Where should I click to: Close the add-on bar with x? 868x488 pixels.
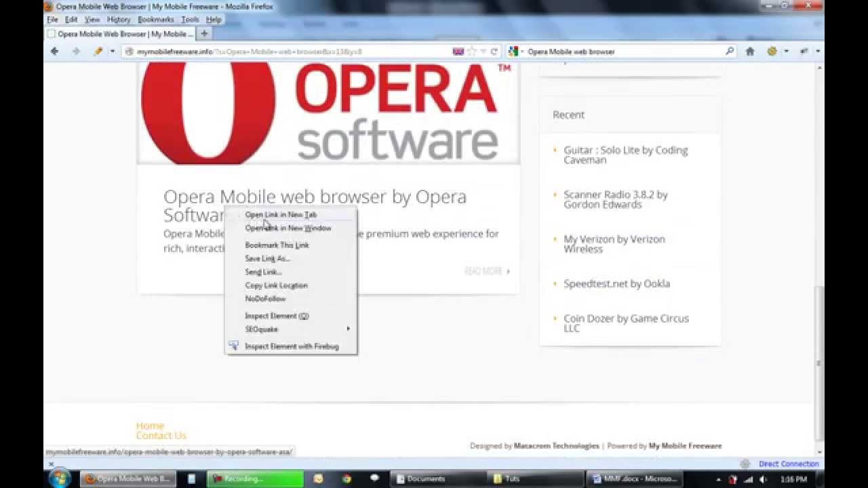click(x=50, y=464)
